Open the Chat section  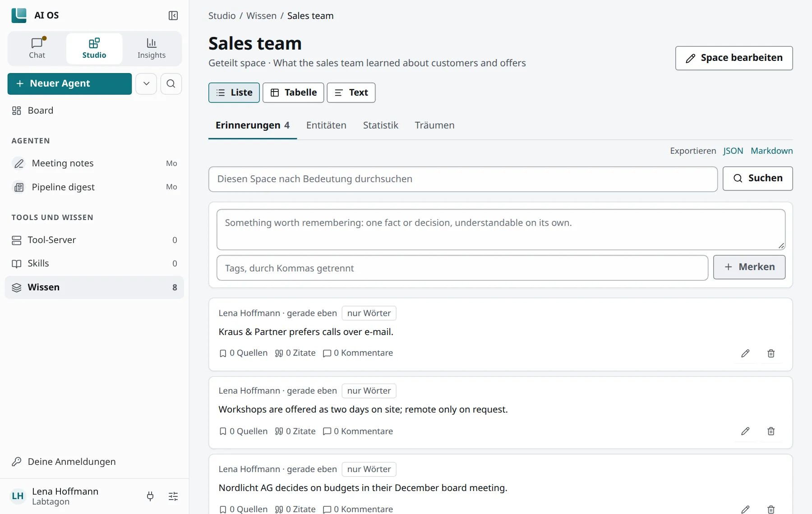coord(37,48)
